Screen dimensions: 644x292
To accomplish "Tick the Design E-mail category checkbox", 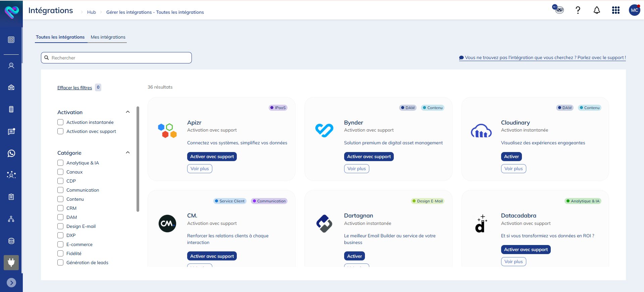I will 60,226.
